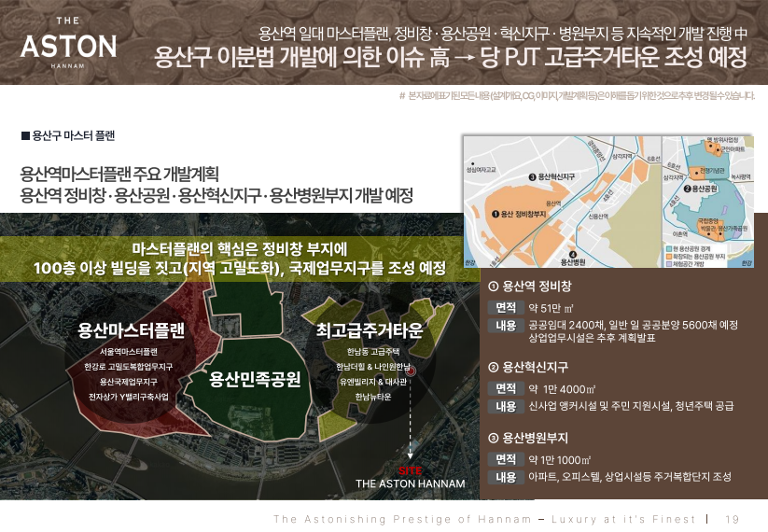Click the 최고급주거타운 label on the yellow area
The height and width of the screenshot is (532, 768).
[370, 330]
